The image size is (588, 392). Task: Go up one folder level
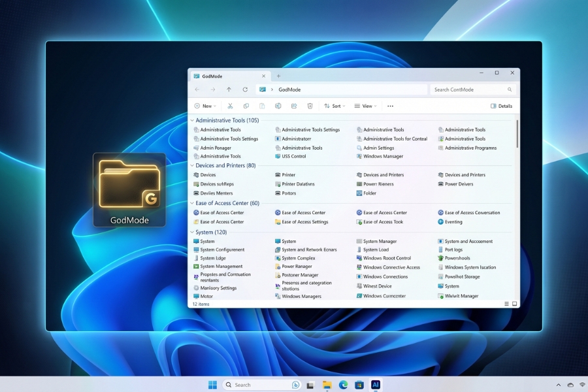[x=229, y=90]
